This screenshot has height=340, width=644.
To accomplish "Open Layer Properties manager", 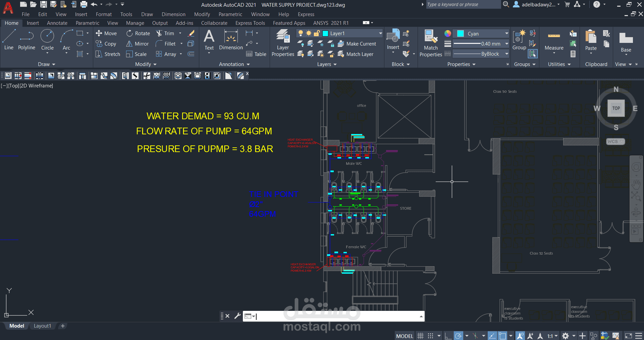I will tap(283, 43).
